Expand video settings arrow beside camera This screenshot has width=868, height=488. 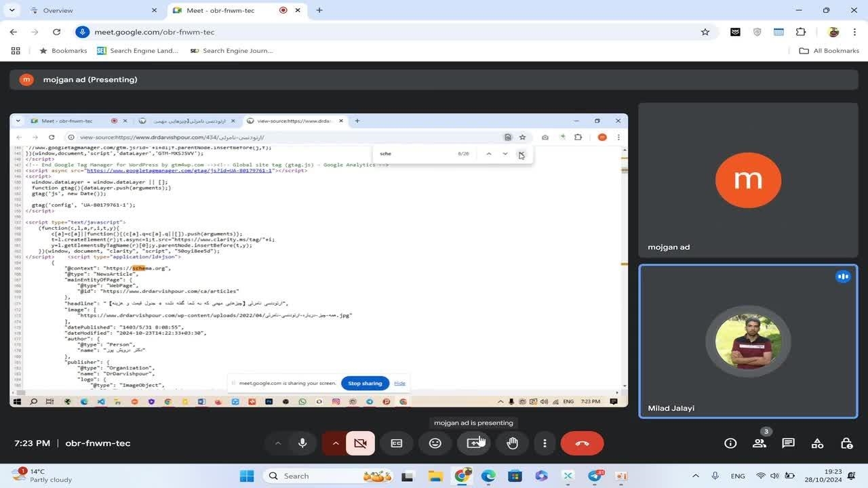tap(335, 443)
